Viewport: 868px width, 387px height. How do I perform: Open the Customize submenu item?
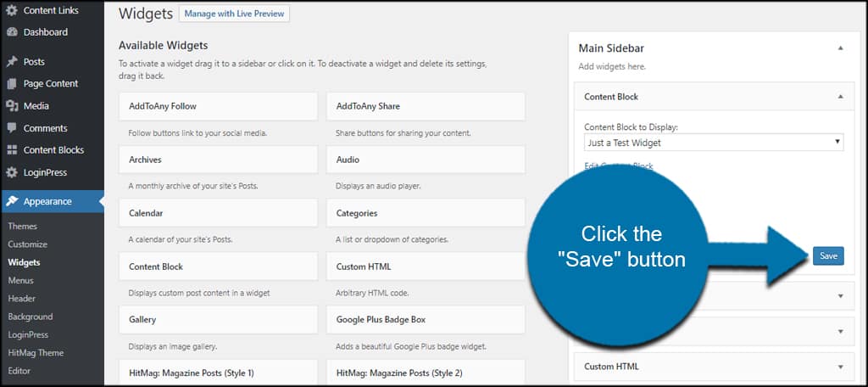point(27,244)
